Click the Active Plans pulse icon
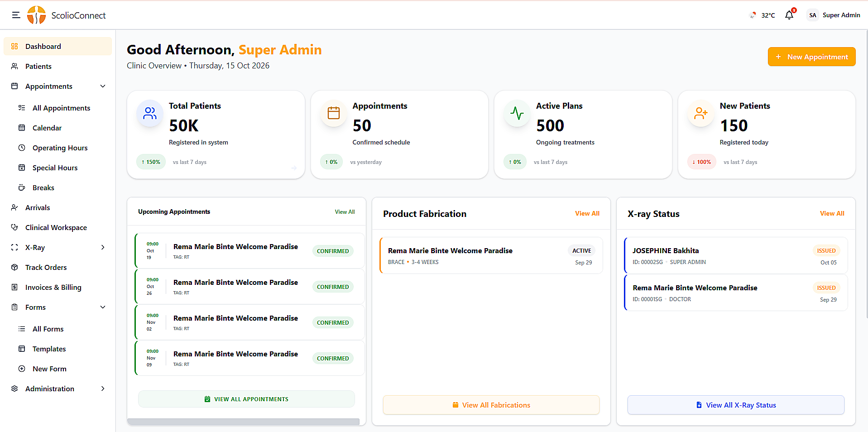This screenshot has height=432, width=868. [x=517, y=113]
